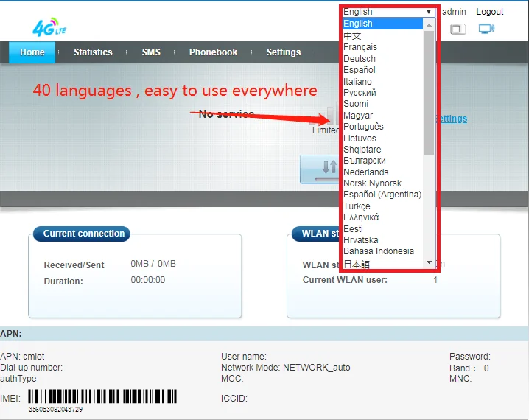This screenshot has height=420, width=529.
Task: Choose Türkçe from the language list
Action: (382, 206)
